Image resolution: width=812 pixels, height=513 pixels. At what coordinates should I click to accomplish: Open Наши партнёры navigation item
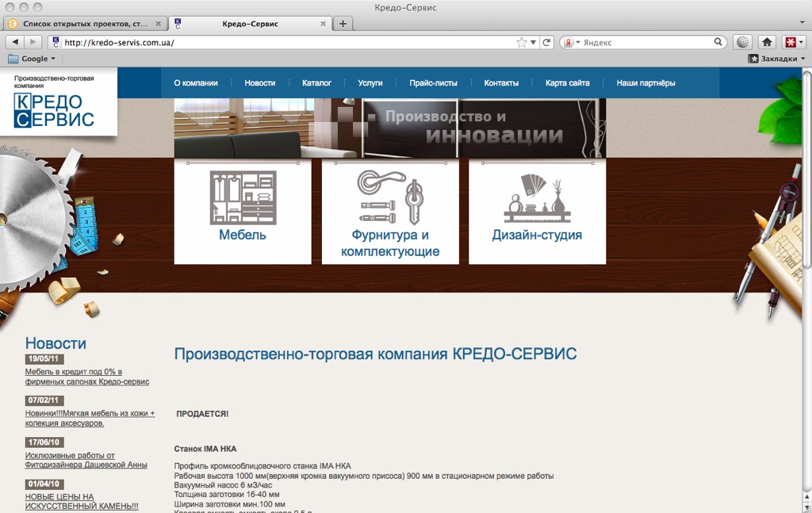tap(645, 82)
